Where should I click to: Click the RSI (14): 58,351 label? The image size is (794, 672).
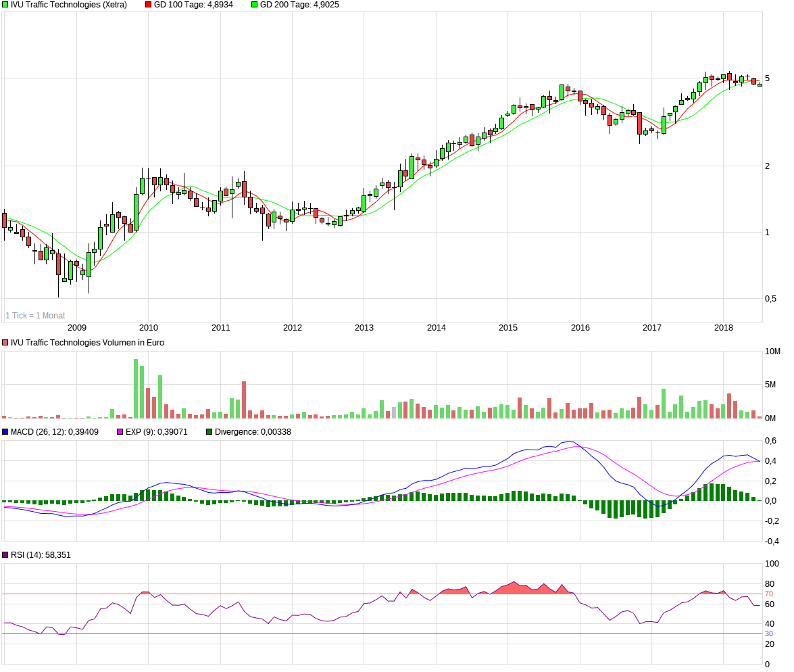[x=41, y=555]
